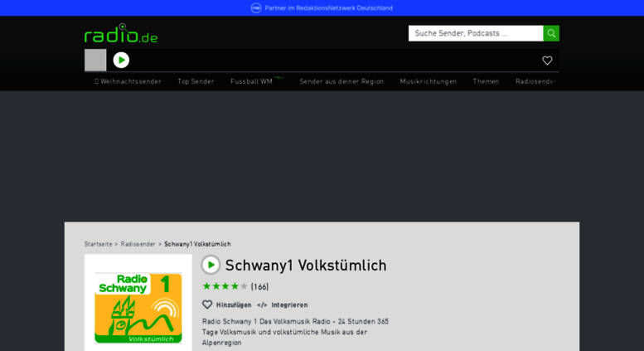Open the Radiosender menu item in navigation

click(x=536, y=81)
